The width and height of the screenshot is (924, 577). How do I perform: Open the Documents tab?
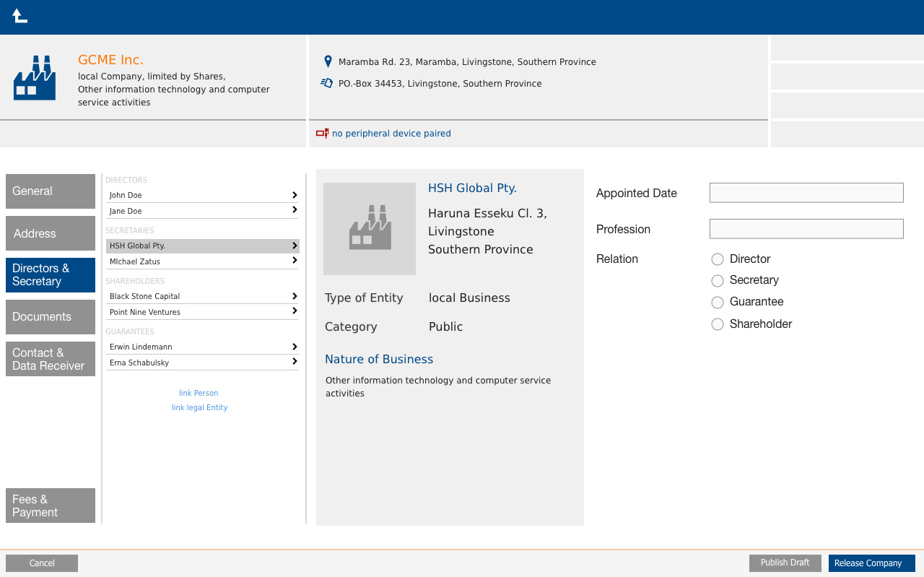[51, 317]
